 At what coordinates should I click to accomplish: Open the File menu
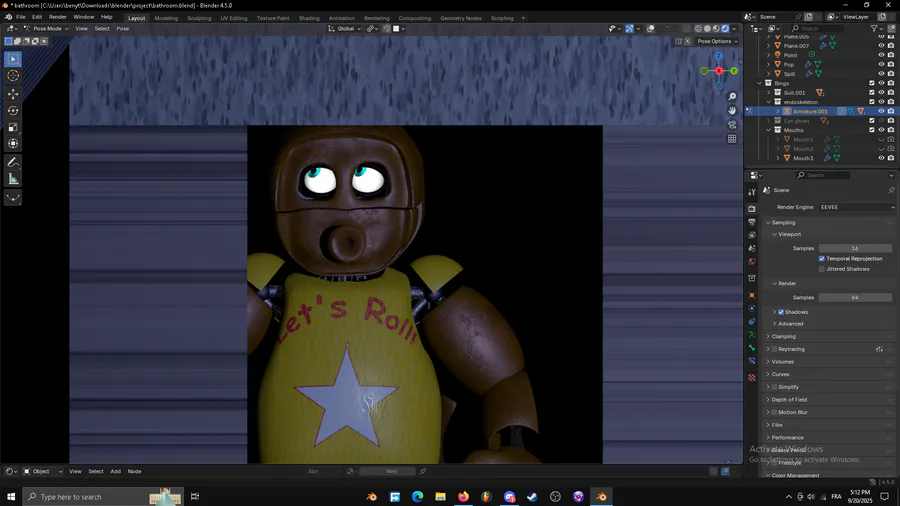tap(21, 17)
